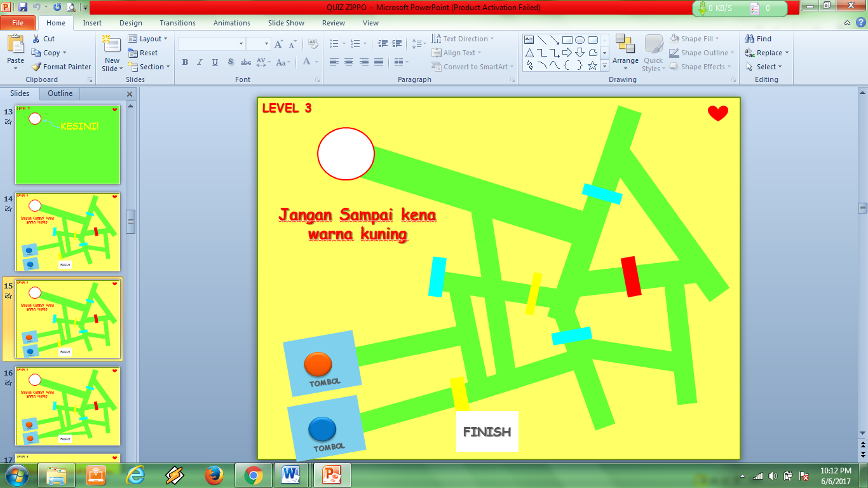This screenshot has height=488, width=868.
Task: Toggle Italic formatting
Action: 200,62
